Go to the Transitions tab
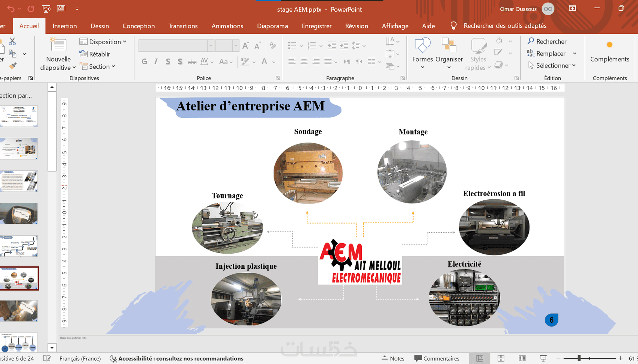This screenshot has height=364, width=638. [x=183, y=26]
